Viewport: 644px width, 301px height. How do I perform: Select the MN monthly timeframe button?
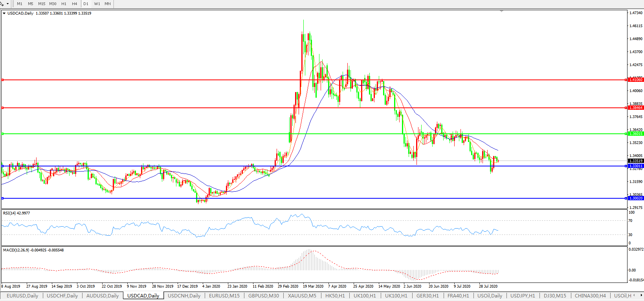[x=107, y=4]
